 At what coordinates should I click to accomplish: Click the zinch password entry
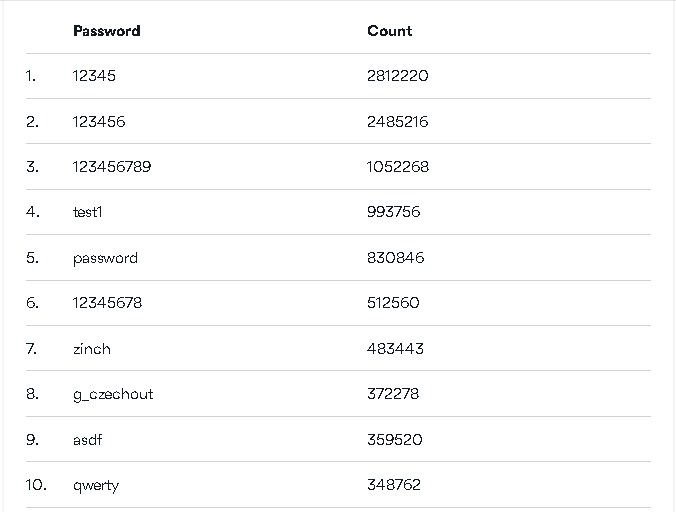[x=92, y=349]
